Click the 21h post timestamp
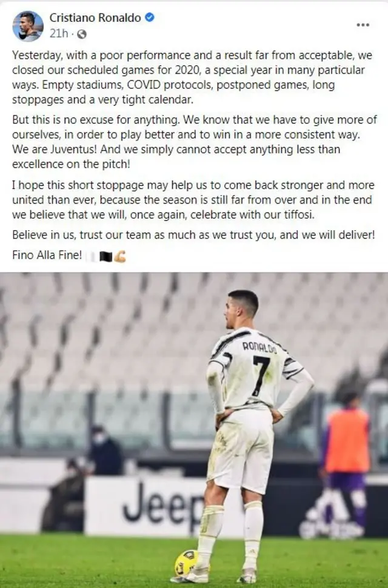Viewport: 388px width, 588px height. click(59, 34)
